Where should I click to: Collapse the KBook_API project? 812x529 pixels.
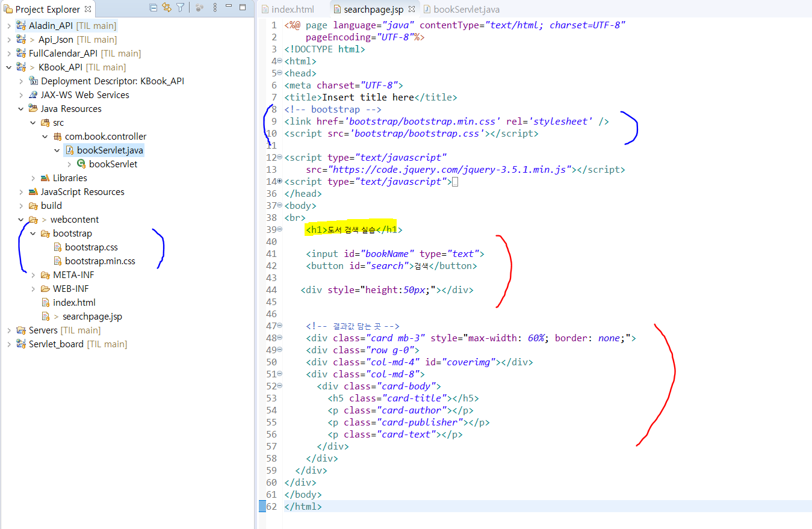[9, 67]
